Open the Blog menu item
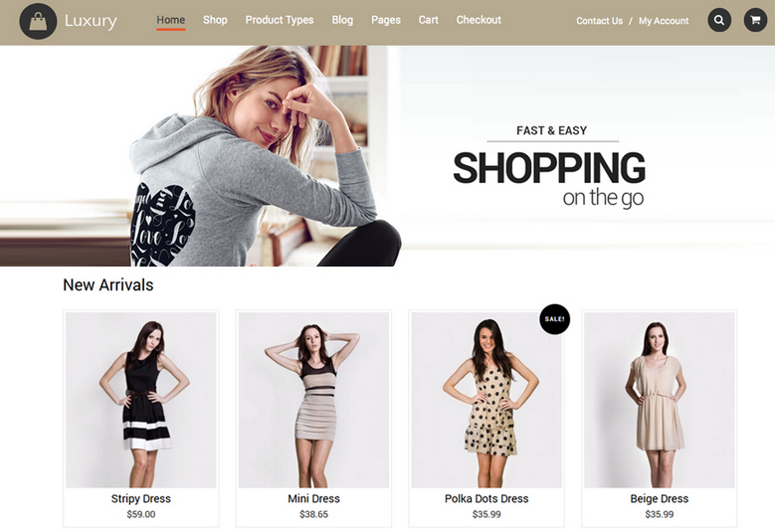Viewport: 775px width, 532px height. coord(342,20)
